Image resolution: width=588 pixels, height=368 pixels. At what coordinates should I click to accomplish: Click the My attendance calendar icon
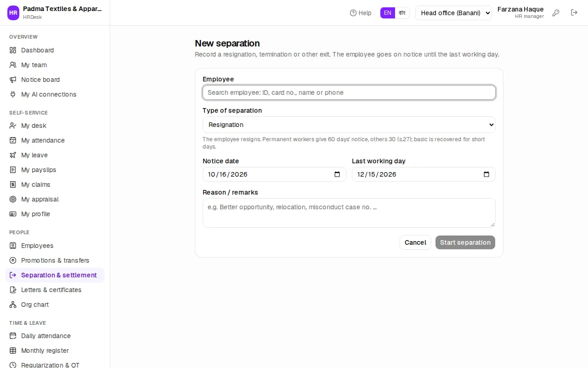pyautogui.click(x=13, y=140)
